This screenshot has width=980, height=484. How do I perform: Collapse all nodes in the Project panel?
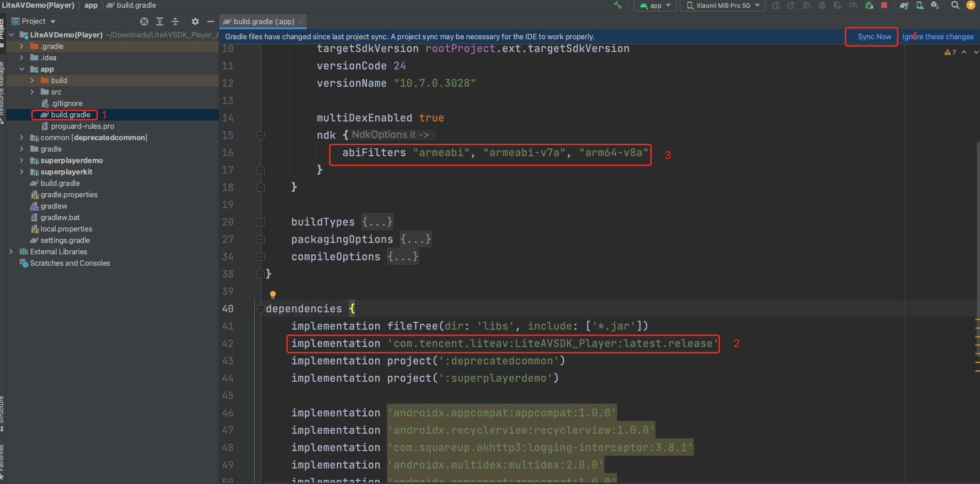tap(175, 21)
